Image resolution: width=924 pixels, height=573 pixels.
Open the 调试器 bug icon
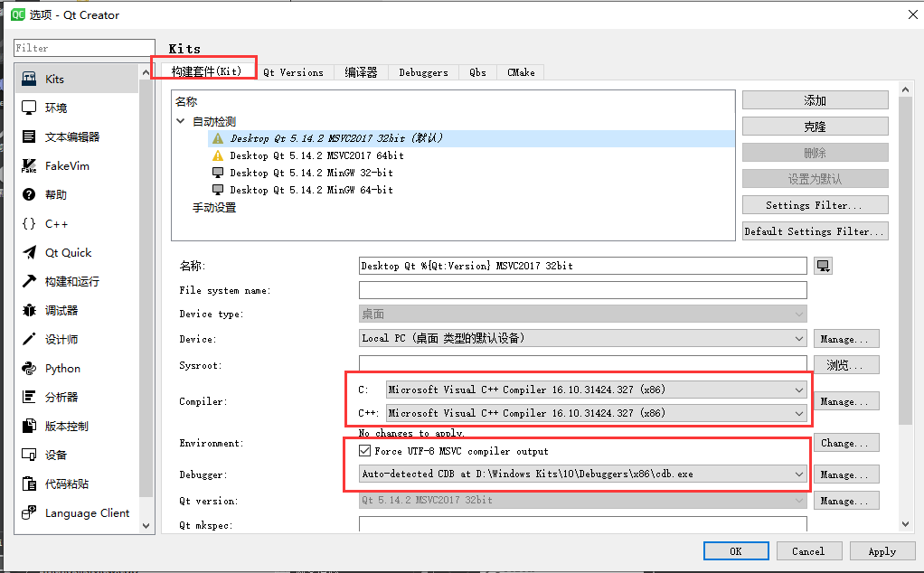click(29, 310)
